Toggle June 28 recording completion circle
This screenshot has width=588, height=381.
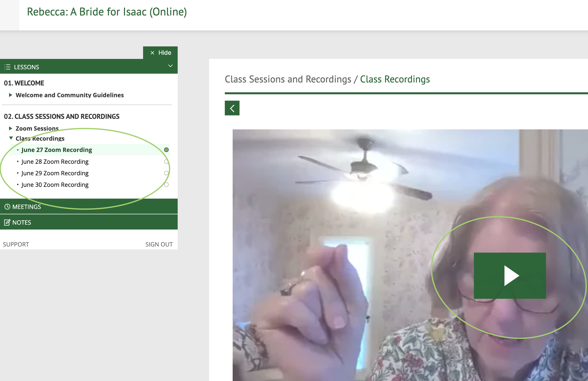point(166,162)
